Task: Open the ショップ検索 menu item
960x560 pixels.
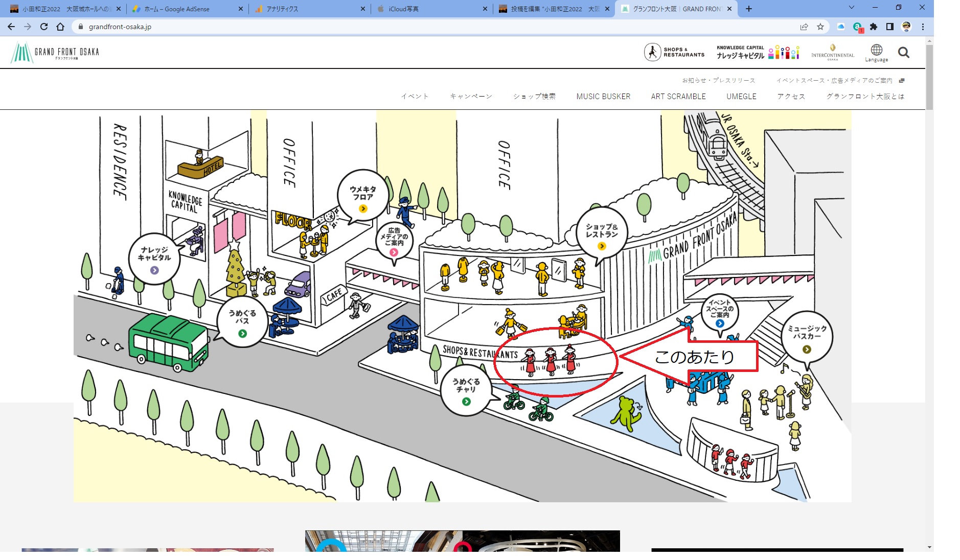Action: click(x=534, y=97)
